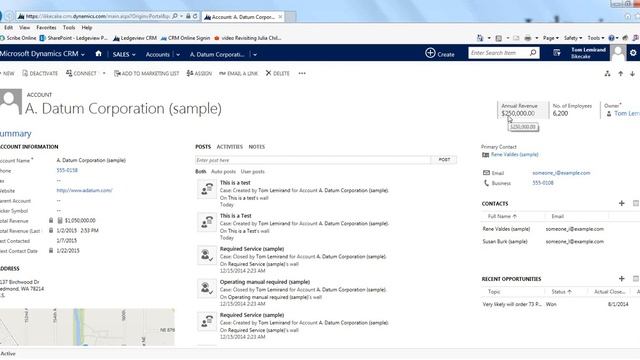640x360 pixels.
Task: Sort Contacts by Full Name column
Action: pos(502,216)
